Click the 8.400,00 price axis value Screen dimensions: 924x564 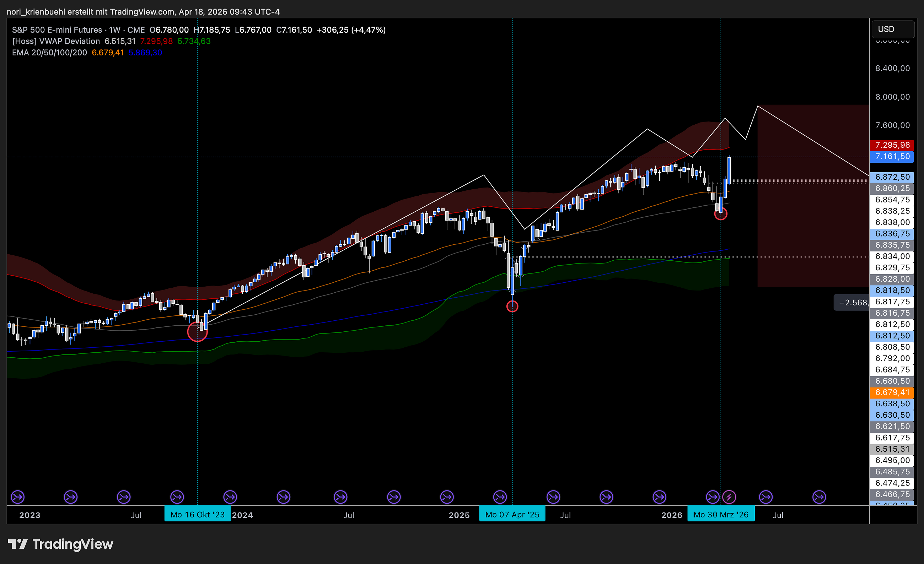coord(892,68)
